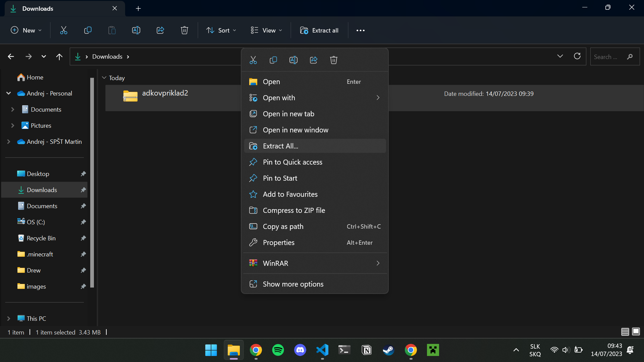Open Steam from the taskbar
This screenshot has width=644, height=362.
click(x=389, y=350)
